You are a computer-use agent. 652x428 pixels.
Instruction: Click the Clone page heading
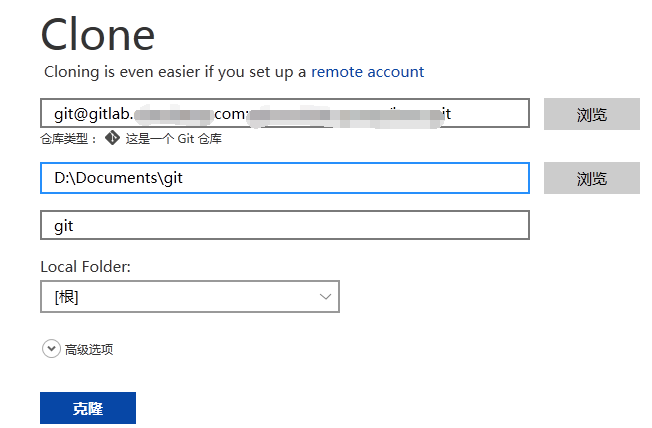tap(98, 35)
